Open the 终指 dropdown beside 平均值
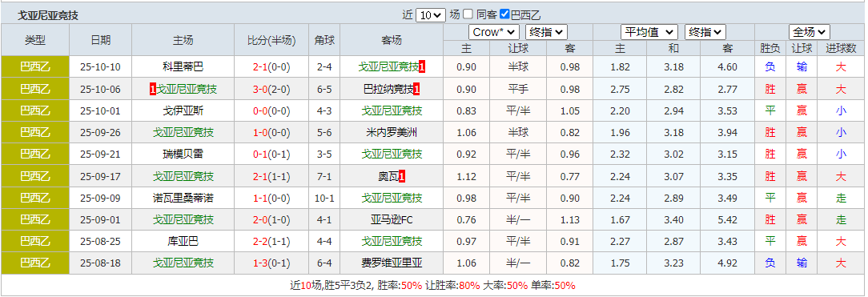Image resolution: width=868 pixels, height=297 pixels. 705,32
